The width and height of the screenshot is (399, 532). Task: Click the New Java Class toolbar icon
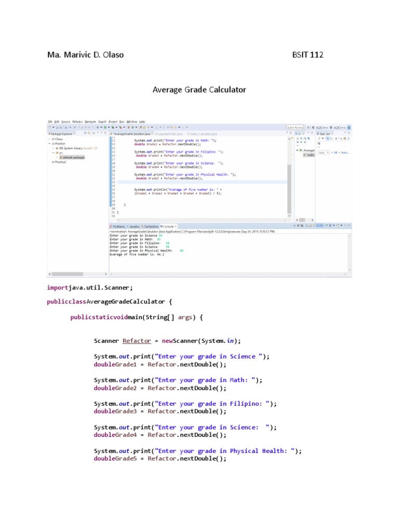click(132, 127)
